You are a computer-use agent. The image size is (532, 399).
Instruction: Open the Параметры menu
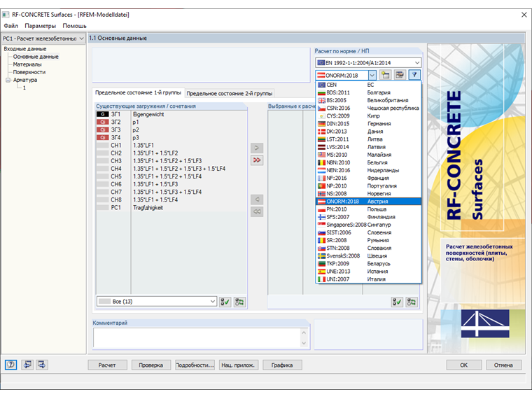coord(40,26)
